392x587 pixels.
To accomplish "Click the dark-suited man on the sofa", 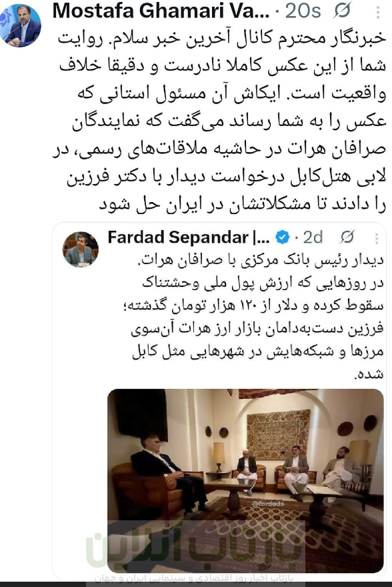I will tap(168, 472).
